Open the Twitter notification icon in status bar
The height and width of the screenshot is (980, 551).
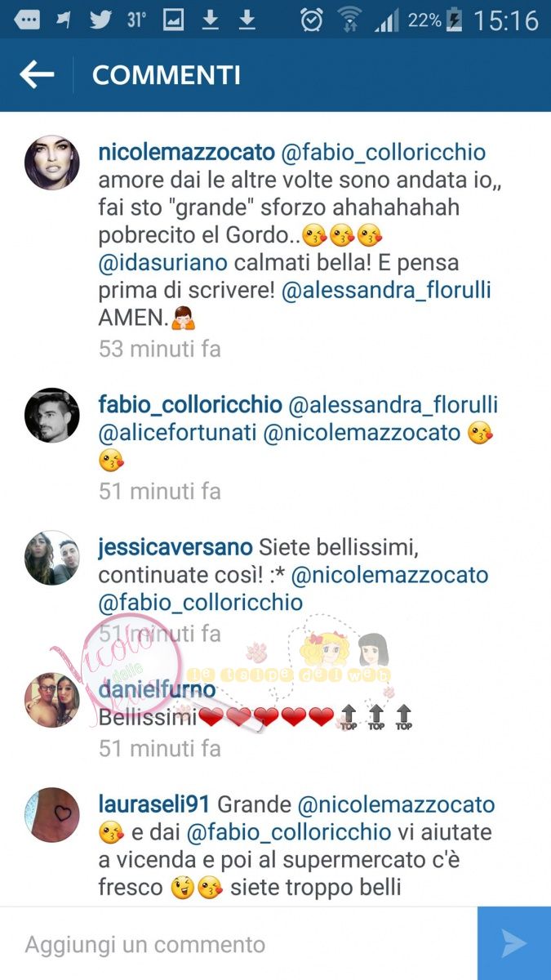(x=100, y=19)
